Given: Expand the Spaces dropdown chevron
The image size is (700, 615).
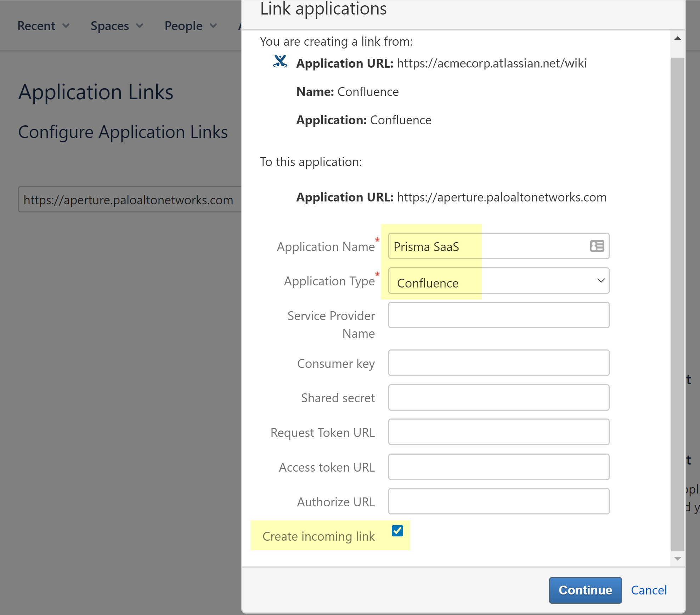Looking at the screenshot, I should pos(140,25).
